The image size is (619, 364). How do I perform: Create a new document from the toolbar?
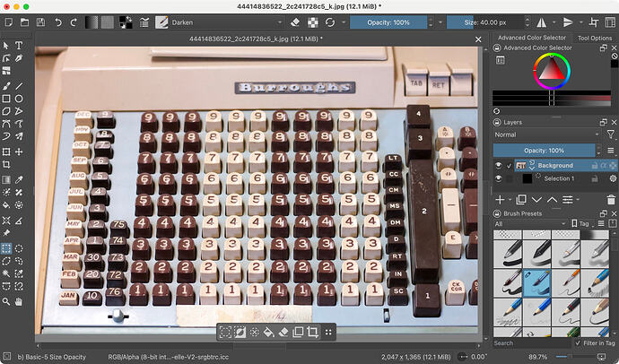click(x=8, y=22)
